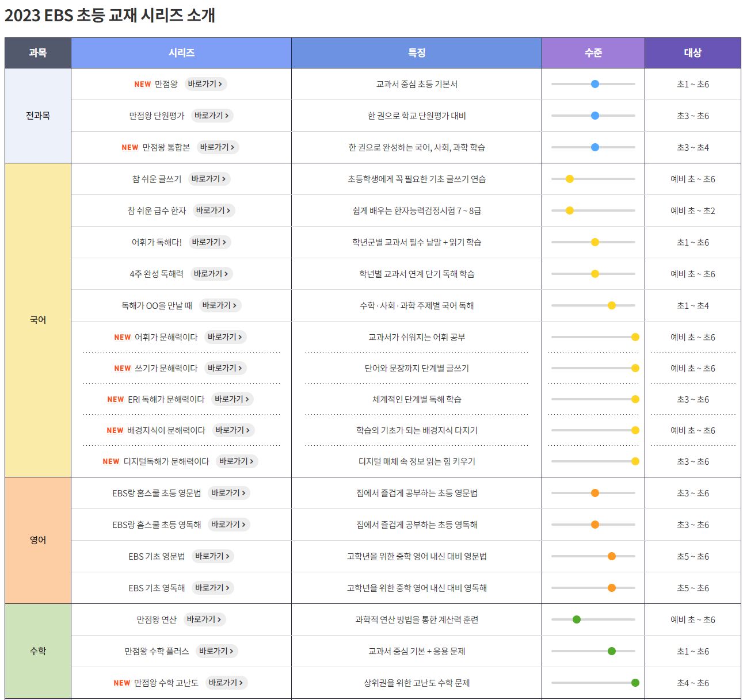Select the 국어 subject cell

[38, 320]
